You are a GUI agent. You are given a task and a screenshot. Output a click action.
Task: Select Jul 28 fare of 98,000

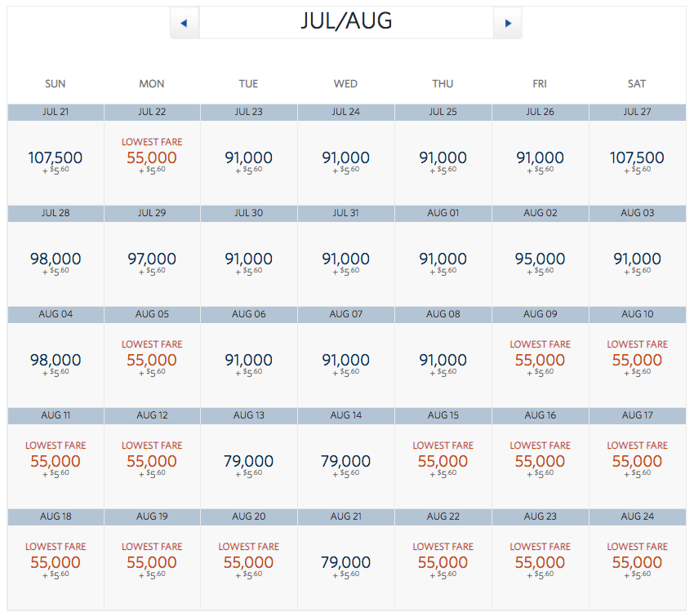coord(55,259)
